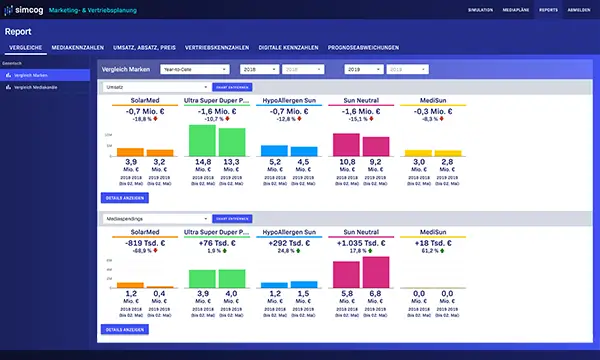Switch to the Umsatz, Absatz, Preis tab
This screenshot has width=600, height=360.
144,47
